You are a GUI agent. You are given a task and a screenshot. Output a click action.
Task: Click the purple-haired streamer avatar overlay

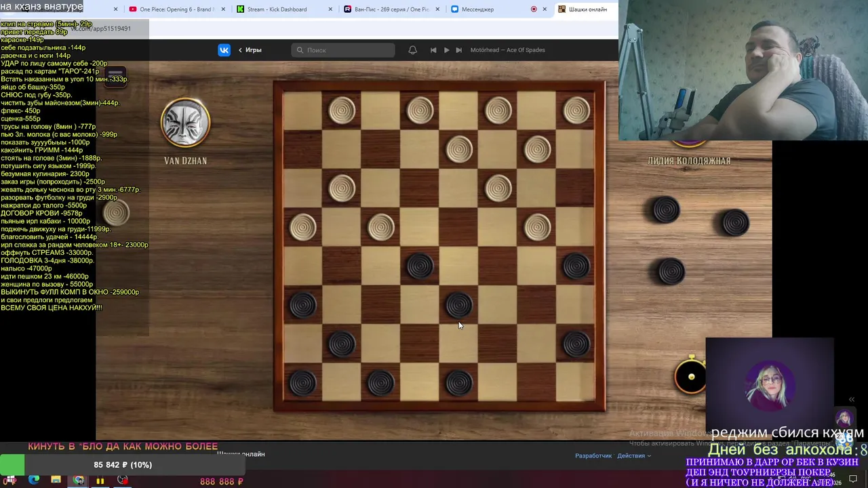tap(770, 384)
